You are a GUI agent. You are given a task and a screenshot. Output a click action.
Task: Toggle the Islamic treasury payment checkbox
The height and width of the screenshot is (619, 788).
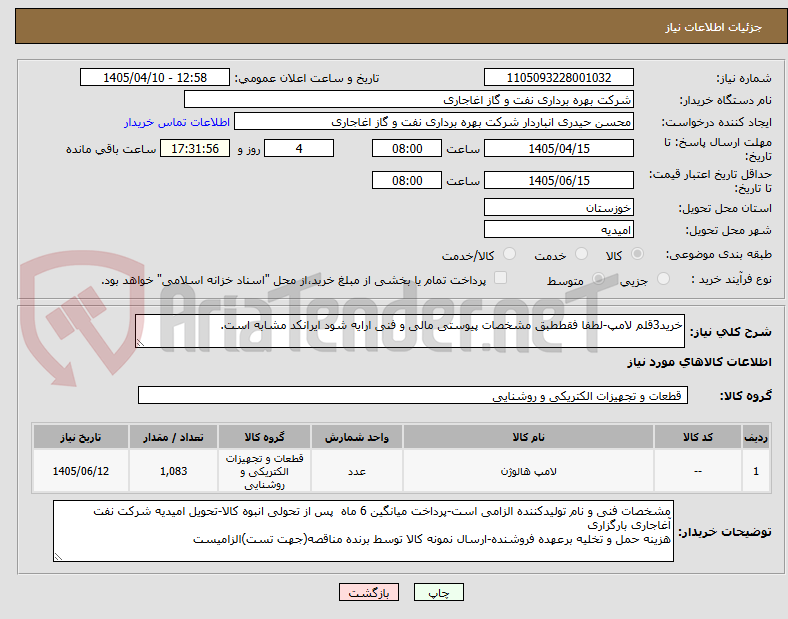point(501,278)
